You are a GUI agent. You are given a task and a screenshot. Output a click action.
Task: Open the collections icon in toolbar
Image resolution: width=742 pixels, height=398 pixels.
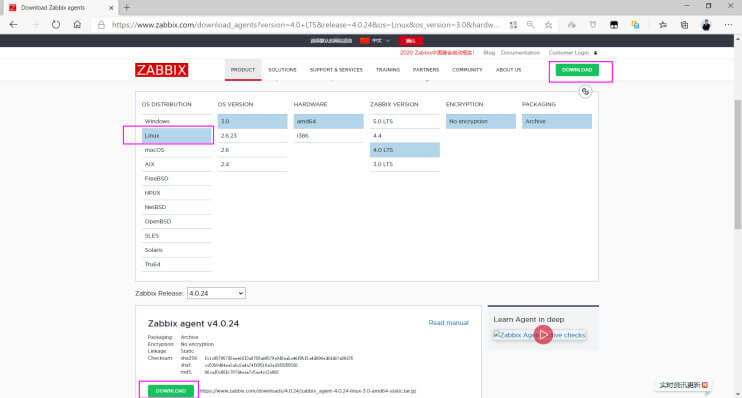tap(684, 25)
